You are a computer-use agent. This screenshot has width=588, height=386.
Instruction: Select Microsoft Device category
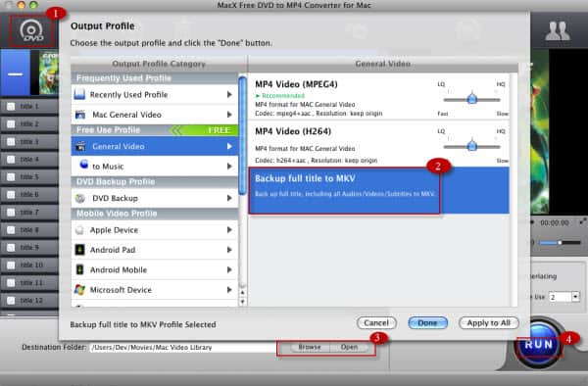pos(155,289)
